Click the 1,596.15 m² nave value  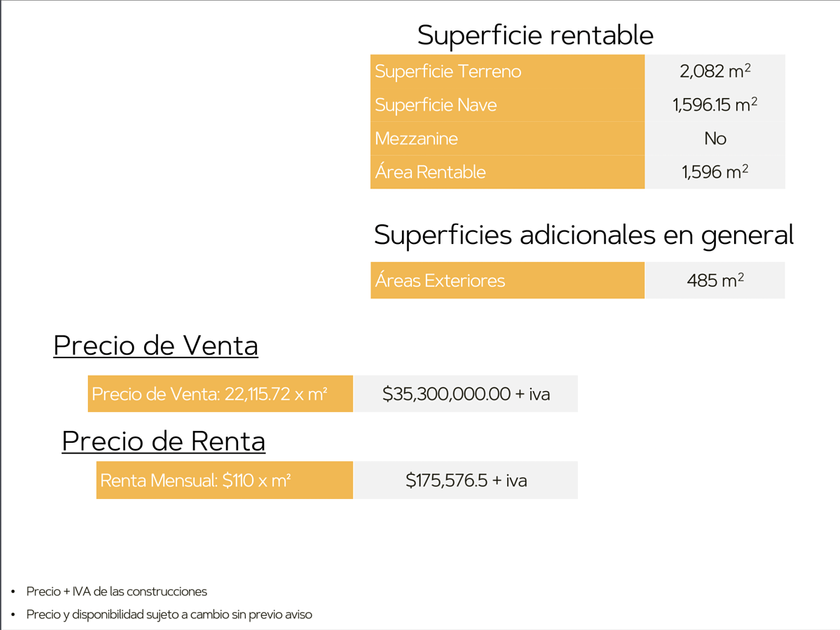tap(715, 105)
